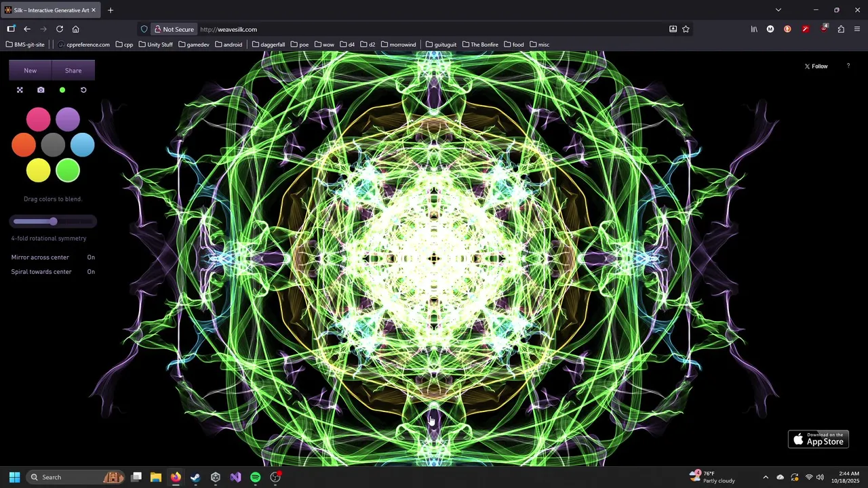Open Spotify from the taskbar
The image size is (868, 488).
pos(255,477)
